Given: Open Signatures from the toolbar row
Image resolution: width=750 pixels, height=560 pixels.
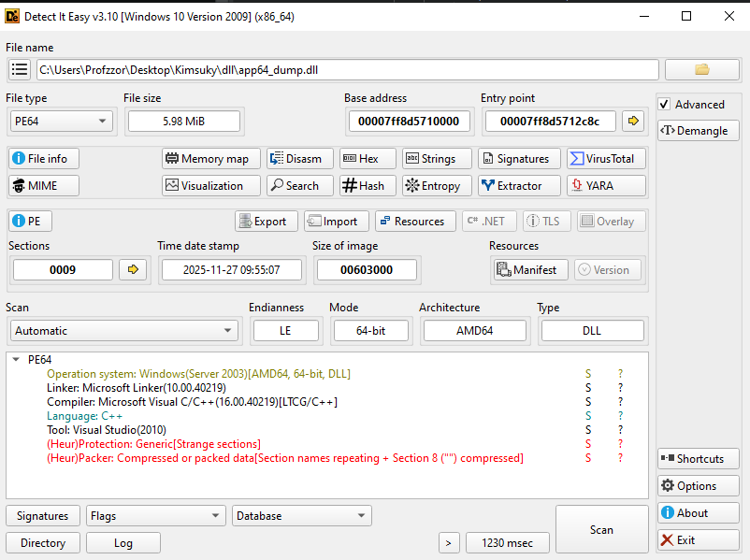Looking at the screenshot, I should pyautogui.click(x=519, y=158).
